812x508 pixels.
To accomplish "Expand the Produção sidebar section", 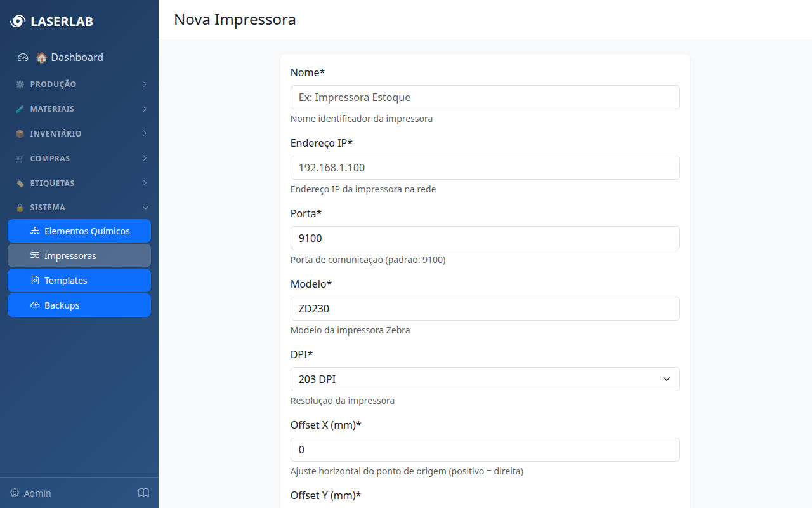I will coord(79,84).
